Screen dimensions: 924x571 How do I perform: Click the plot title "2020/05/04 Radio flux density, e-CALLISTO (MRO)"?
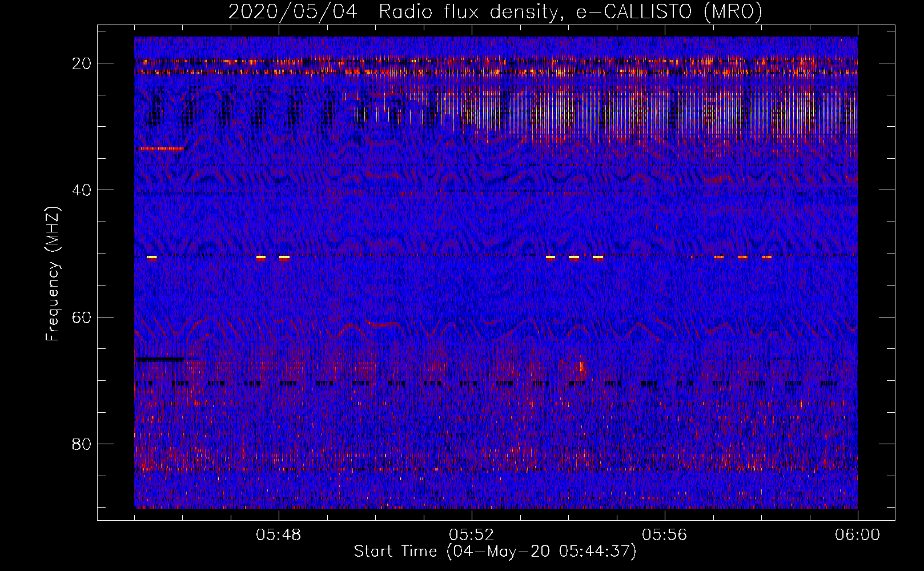pyautogui.click(x=495, y=12)
